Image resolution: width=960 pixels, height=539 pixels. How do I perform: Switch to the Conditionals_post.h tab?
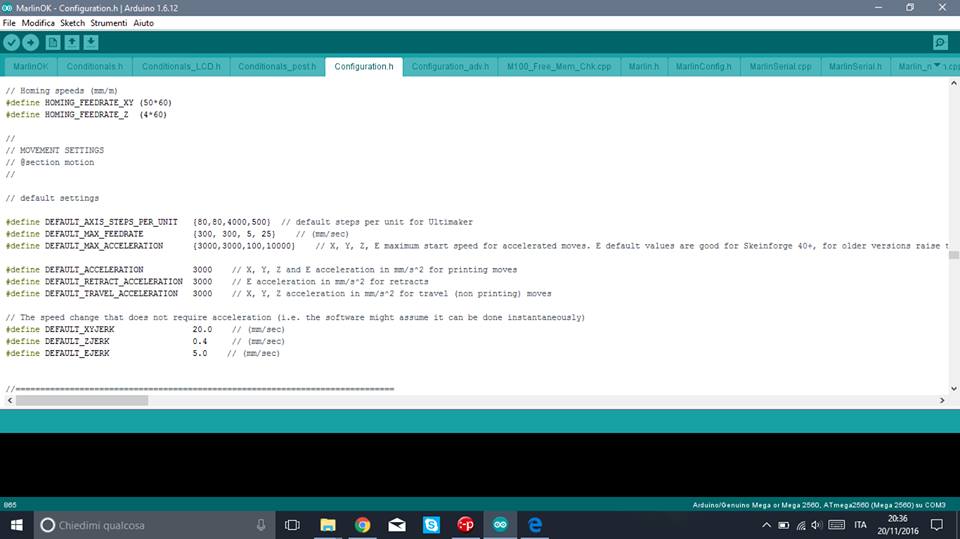(x=277, y=66)
